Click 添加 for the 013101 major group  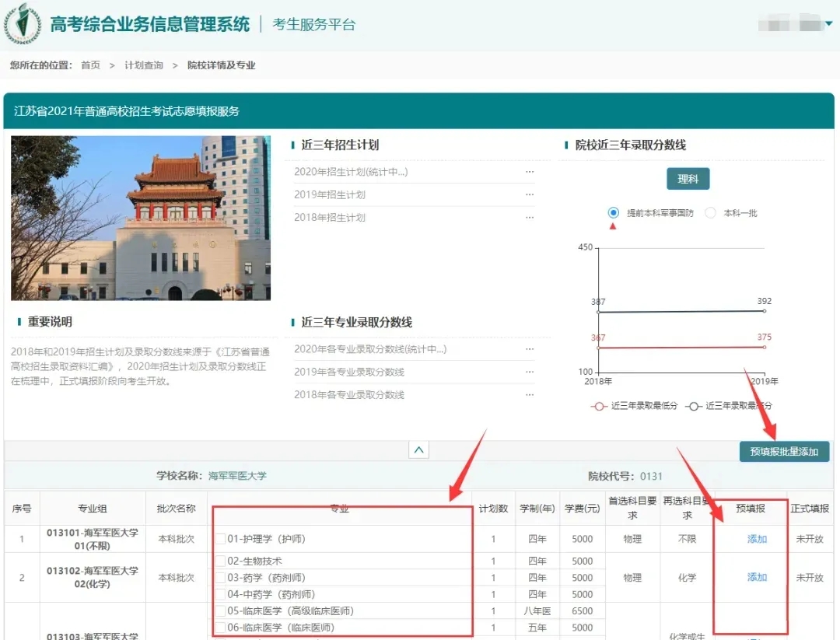(757, 539)
